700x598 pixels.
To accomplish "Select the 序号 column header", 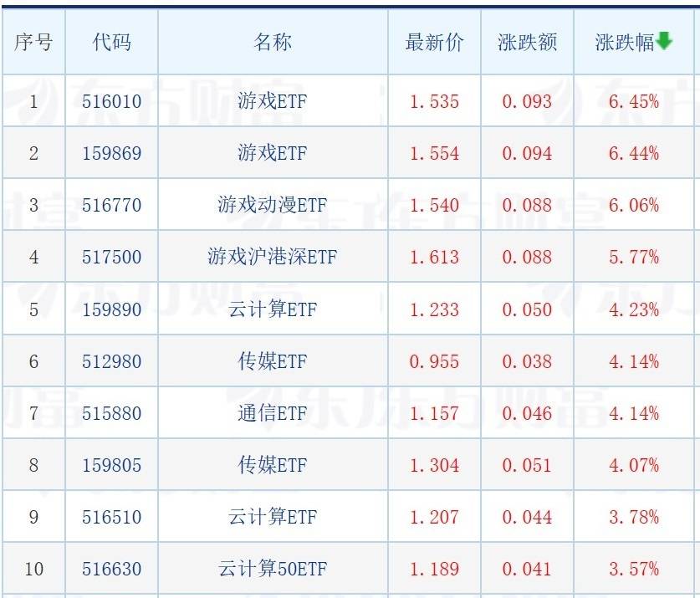I will tap(33, 43).
